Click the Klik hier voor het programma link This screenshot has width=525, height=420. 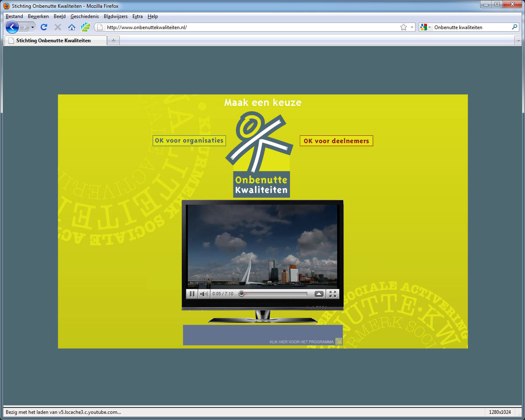point(301,342)
